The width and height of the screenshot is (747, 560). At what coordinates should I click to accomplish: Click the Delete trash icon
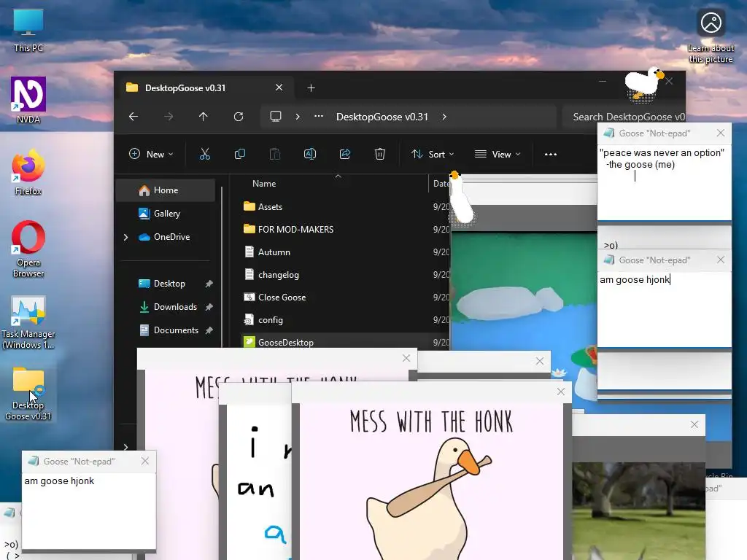pos(379,154)
